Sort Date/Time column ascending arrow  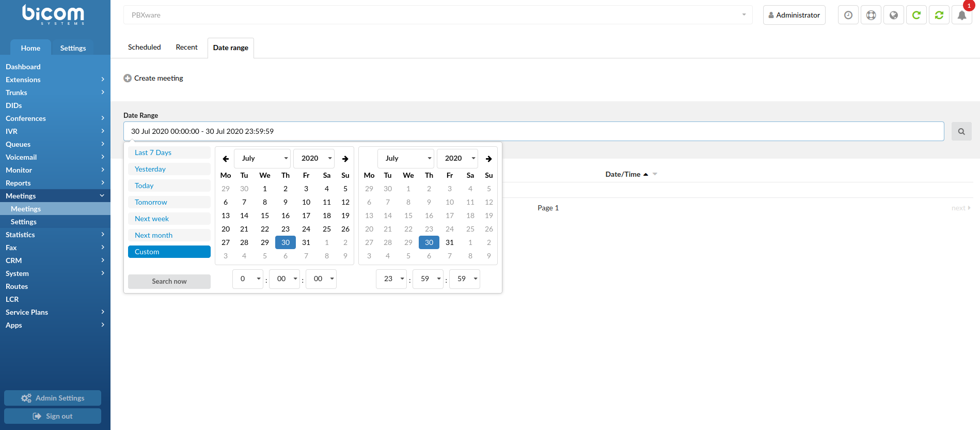tap(645, 174)
